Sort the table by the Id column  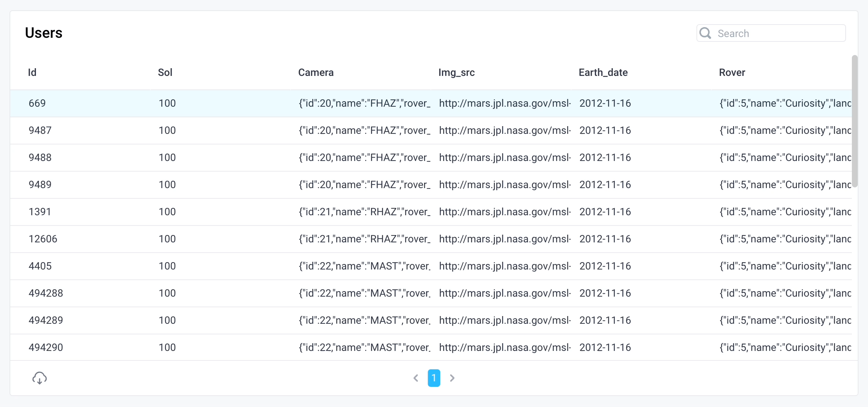pyautogui.click(x=32, y=72)
